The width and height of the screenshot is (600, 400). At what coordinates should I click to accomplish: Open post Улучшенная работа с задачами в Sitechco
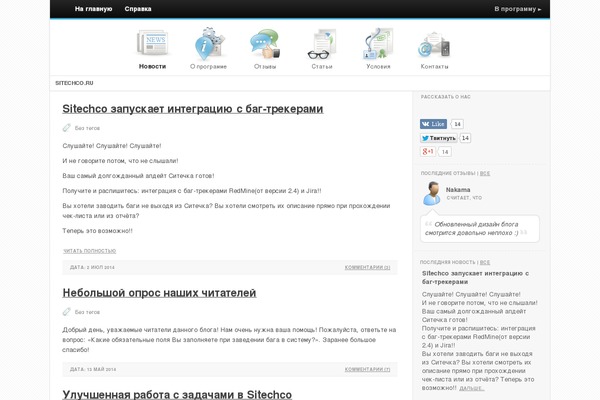coord(177,394)
